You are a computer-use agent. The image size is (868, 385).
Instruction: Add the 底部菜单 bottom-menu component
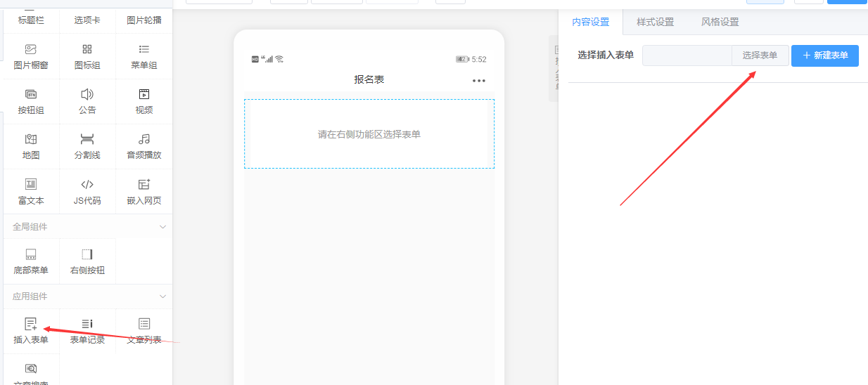coord(31,261)
